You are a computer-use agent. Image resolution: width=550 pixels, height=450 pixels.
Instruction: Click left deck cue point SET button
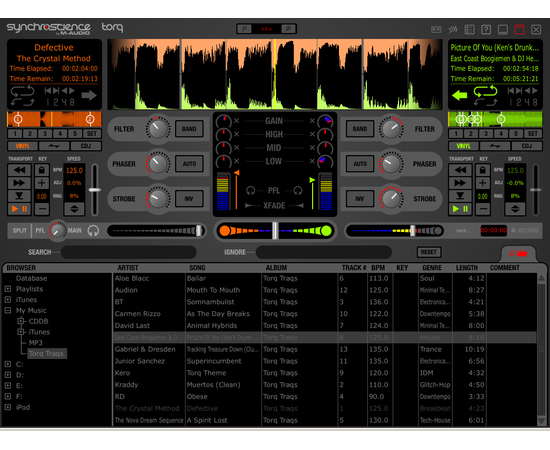click(92, 134)
